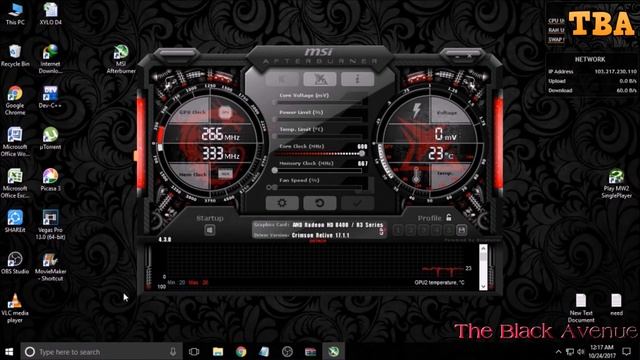Toggle the Profile lock icon
This screenshot has width=640, height=360.
(449, 218)
